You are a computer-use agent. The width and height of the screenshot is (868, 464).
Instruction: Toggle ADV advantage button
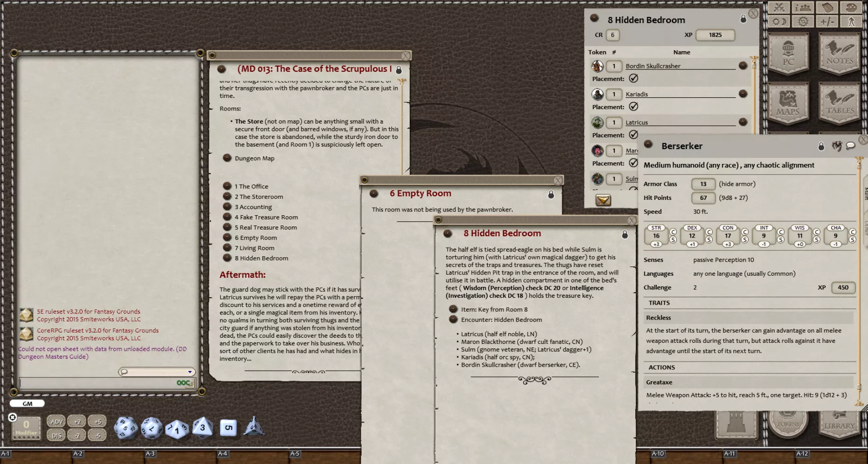pos(56,422)
